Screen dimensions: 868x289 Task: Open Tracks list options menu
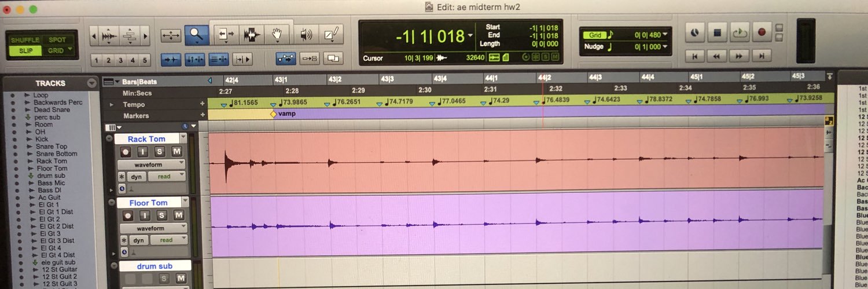point(91,83)
